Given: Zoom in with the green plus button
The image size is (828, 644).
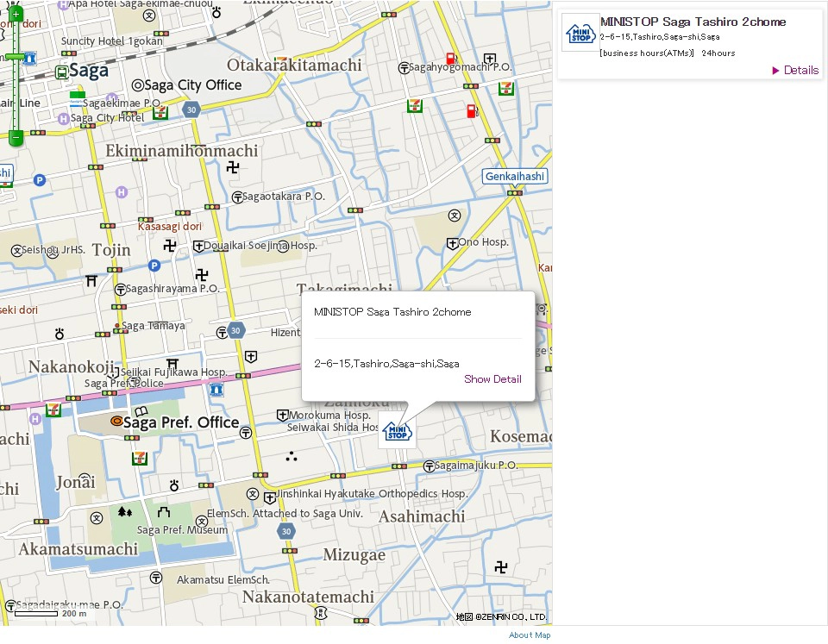Looking at the screenshot, I should pyautogui.click(x=16, y=14).
